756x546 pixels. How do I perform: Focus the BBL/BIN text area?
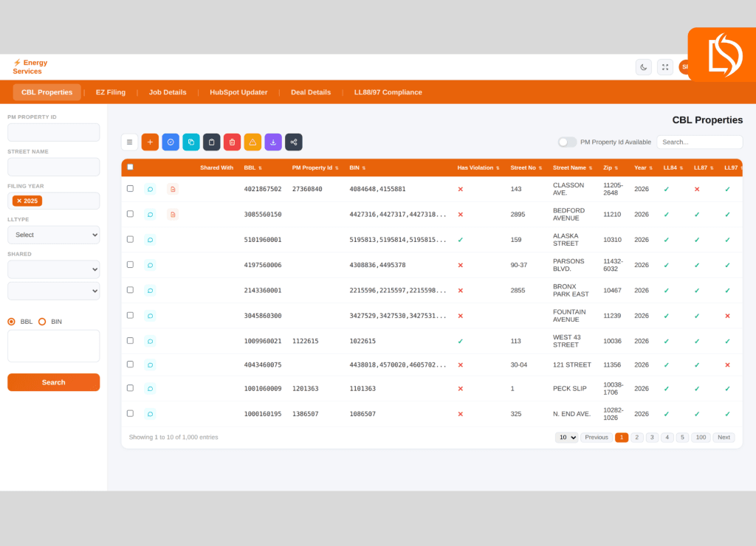53,346
